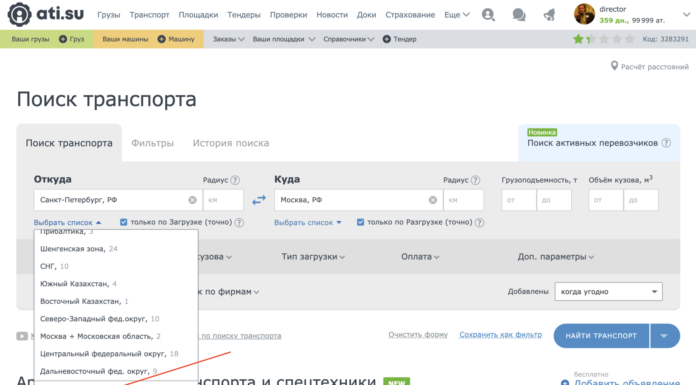Click the Грузоподъемность от field
The height and width of the screenshot is (385, 696).
[519, 200]
